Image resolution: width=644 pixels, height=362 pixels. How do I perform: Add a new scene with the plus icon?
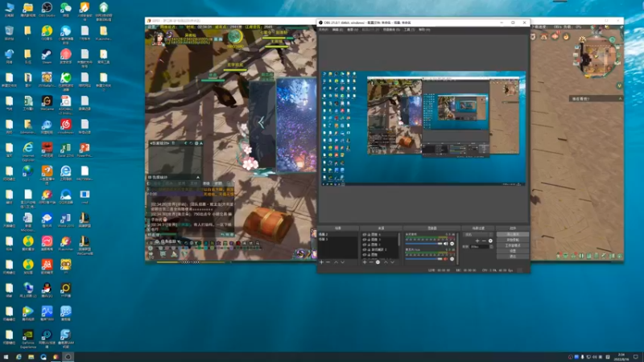(x=321, y=262)
